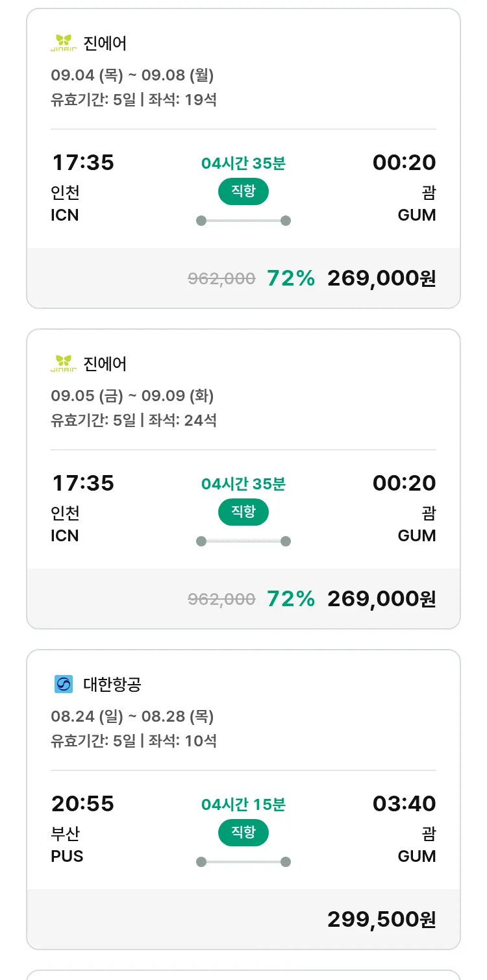This screenshot has width=487, height=980.
Task: Click the Korean Air logo icon
Action: (x=64, y=684)
